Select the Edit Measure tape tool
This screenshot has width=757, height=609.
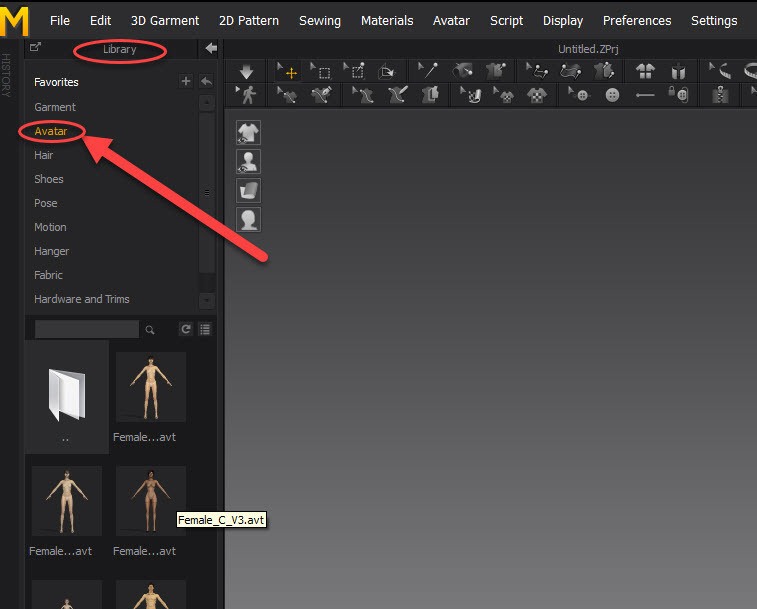click(719, 71)
